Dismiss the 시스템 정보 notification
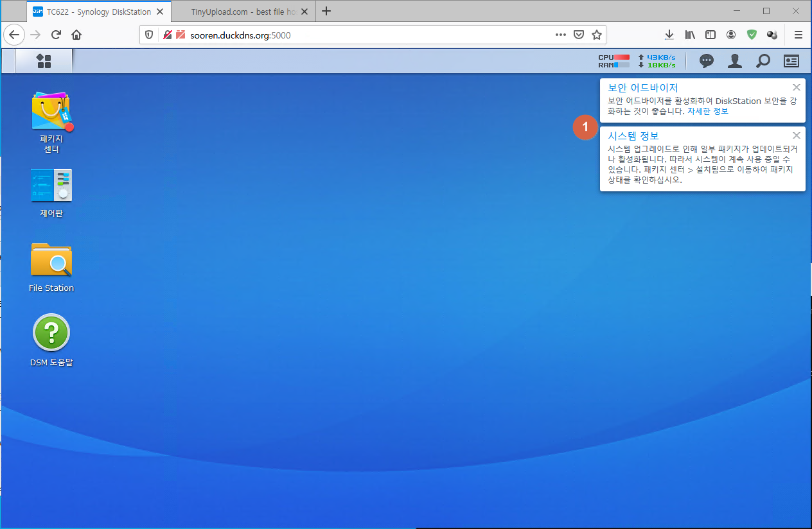 (x=797, y=135)
